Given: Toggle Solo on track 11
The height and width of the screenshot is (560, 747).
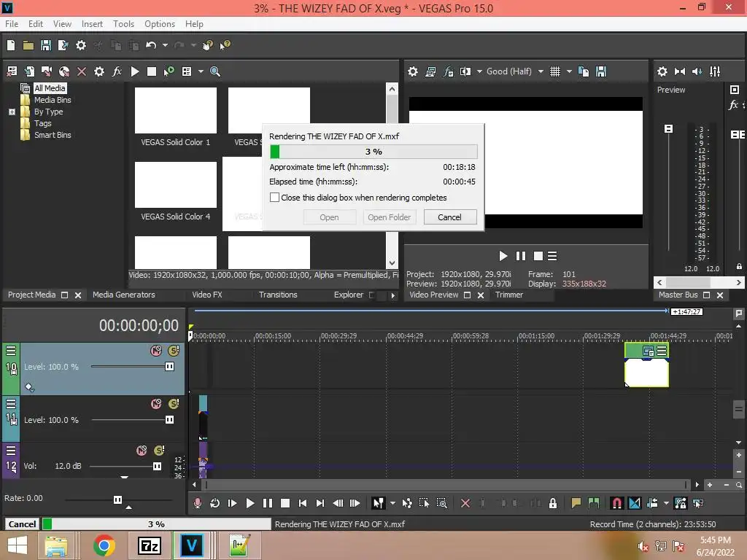Looking at the screenshot, I should [x=174, y=404].
